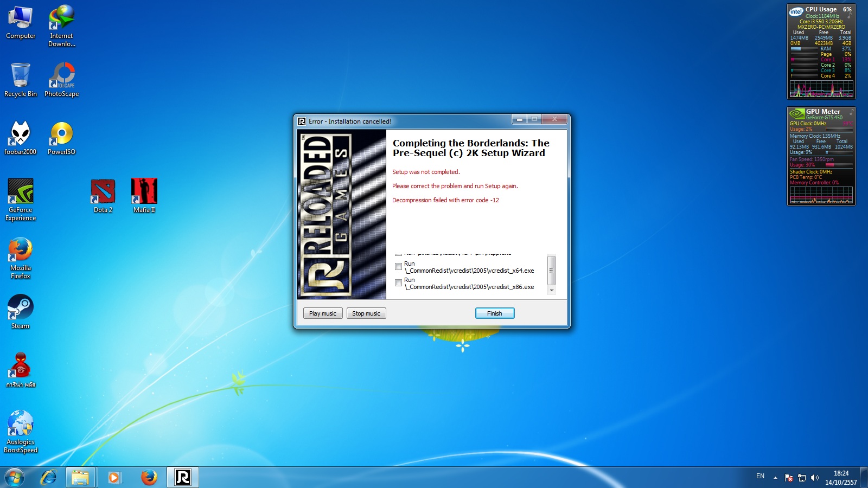Click the Nvidia logo on GPU Meter gadget
The height and width of the screenshot is (488, 868).
click(x=797, y=113)
